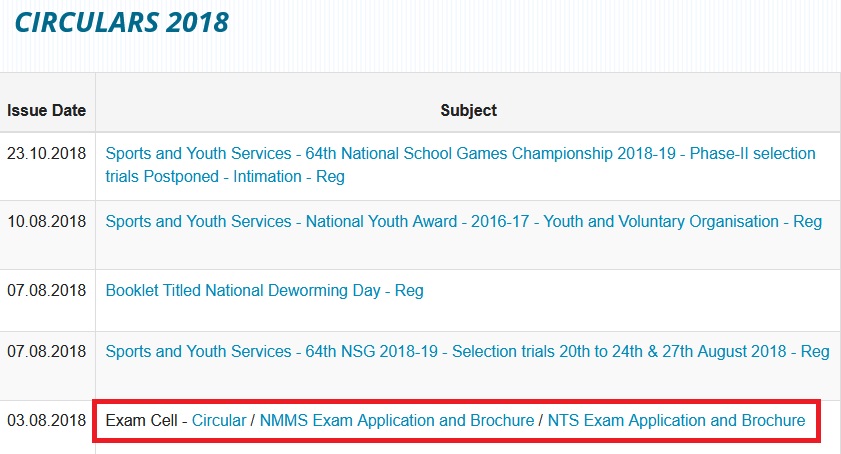
Task: Select the 23.10.2018 issue date cell
Action: pos(46,154)
